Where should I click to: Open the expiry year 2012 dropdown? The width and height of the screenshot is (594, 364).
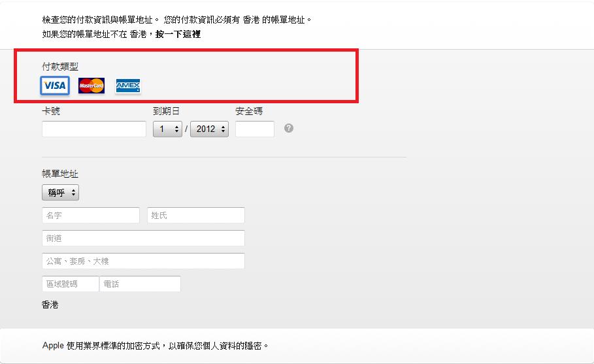(210, 129)
